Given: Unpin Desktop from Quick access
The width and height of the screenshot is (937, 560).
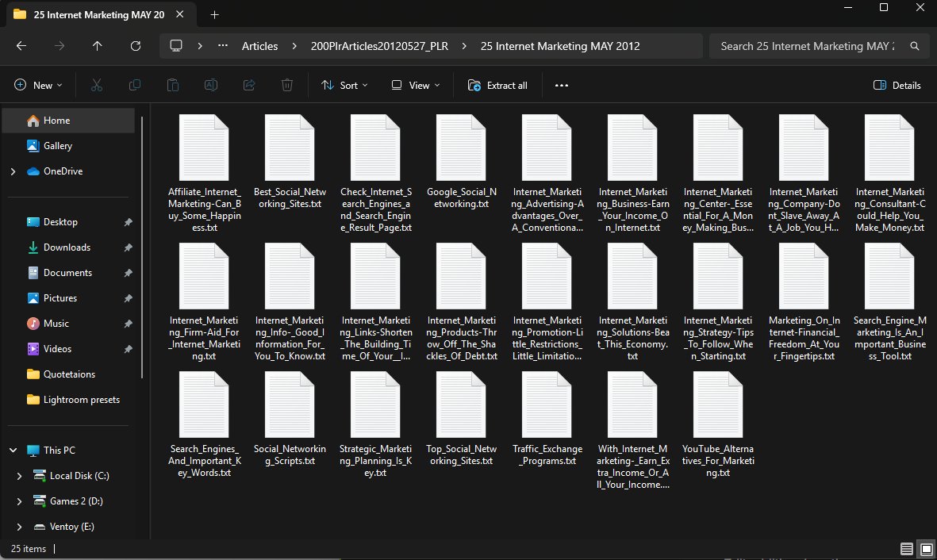Looking at the screenshot, I should point(128,222).
